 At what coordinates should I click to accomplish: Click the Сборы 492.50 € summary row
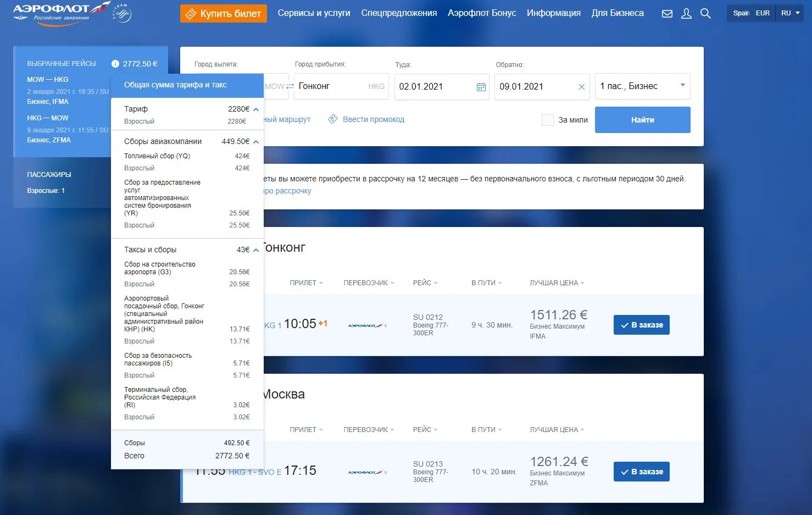pos(187,443)
